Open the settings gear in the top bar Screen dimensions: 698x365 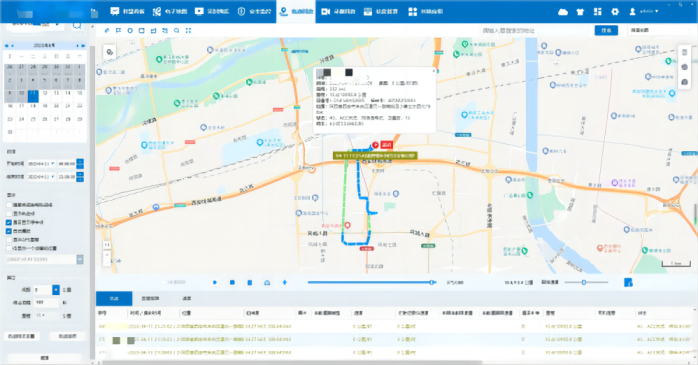[x=615, y=12]
